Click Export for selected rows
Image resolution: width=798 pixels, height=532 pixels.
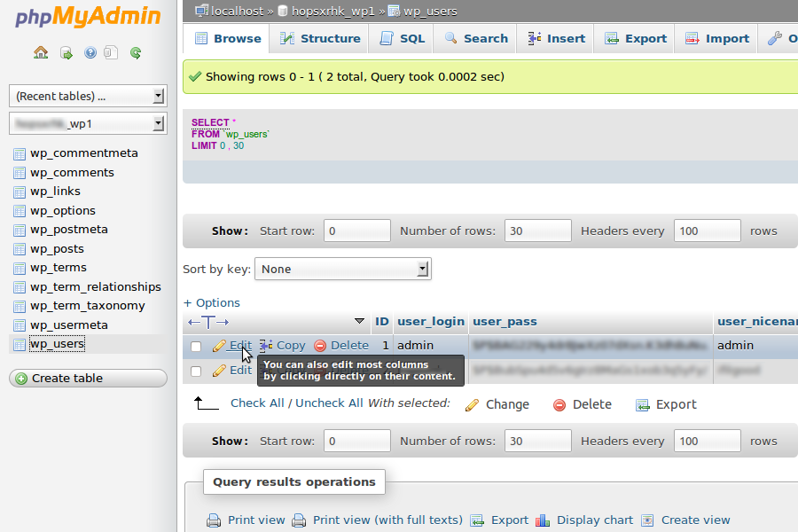tap(666, 404)
